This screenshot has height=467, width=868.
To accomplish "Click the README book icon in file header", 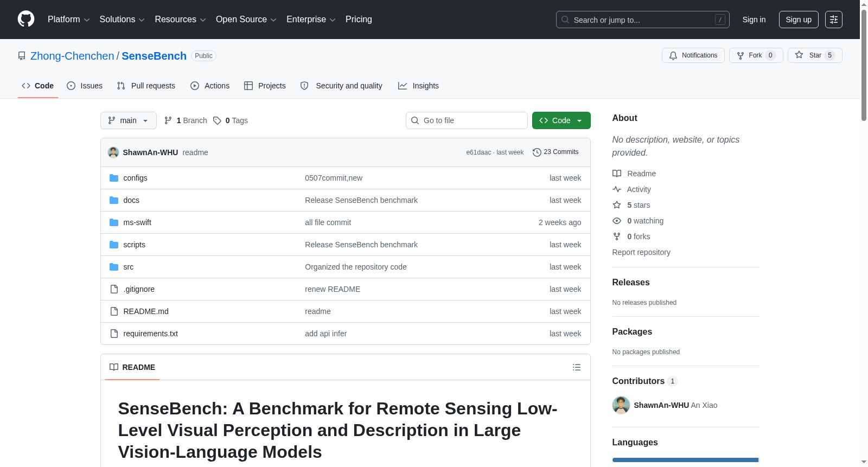I will (x=114, y=367).
